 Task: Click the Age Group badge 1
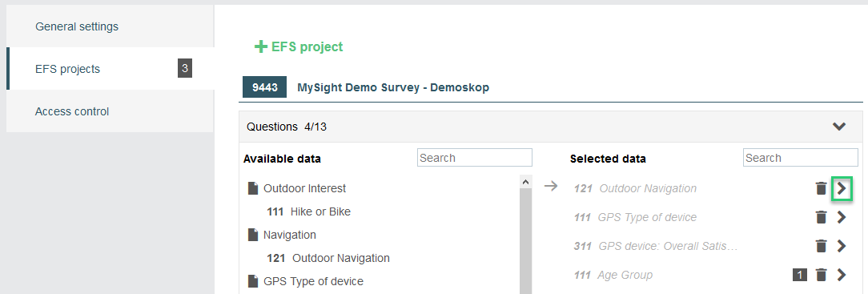(x=800, y=275)
